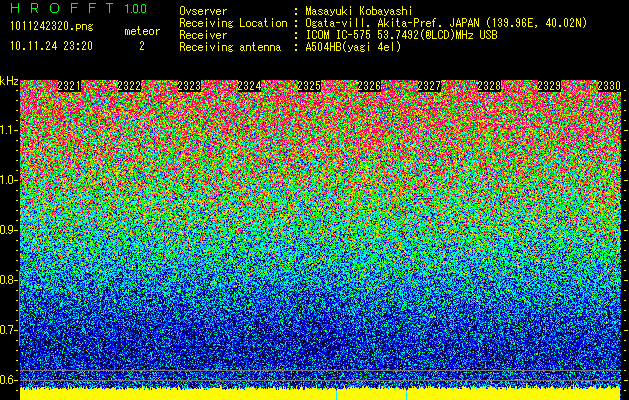Click the Ovserver field label
This screenshot has height=400, width=629.
(x=203, y=11)
